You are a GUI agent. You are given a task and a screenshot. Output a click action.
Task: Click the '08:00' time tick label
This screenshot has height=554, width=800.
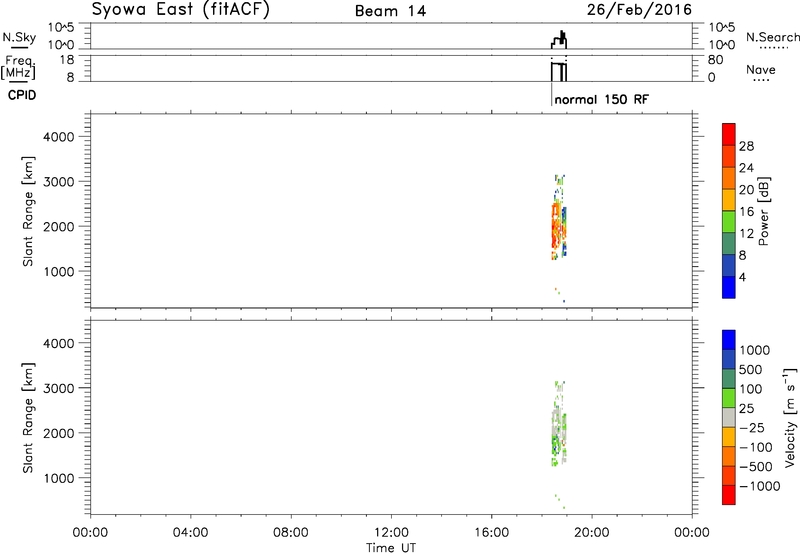[x=291, y=533]
